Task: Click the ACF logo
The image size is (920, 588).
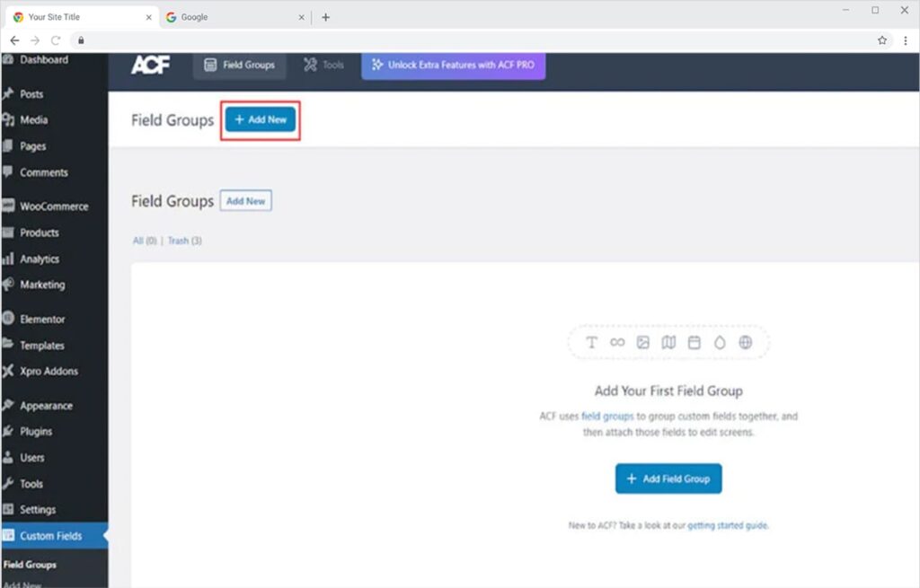Action: click(150, 65)
